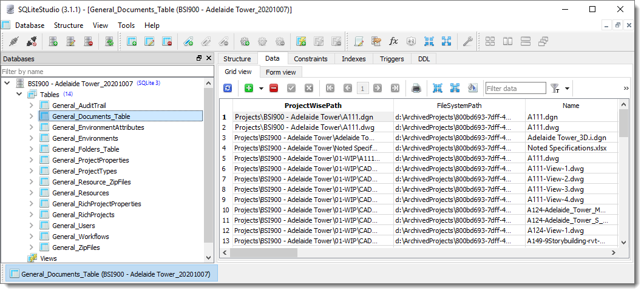The width and height of the screenshot is (644, 293).
Task: Click the Rollback changes X icon
Action: click(309, 88)
